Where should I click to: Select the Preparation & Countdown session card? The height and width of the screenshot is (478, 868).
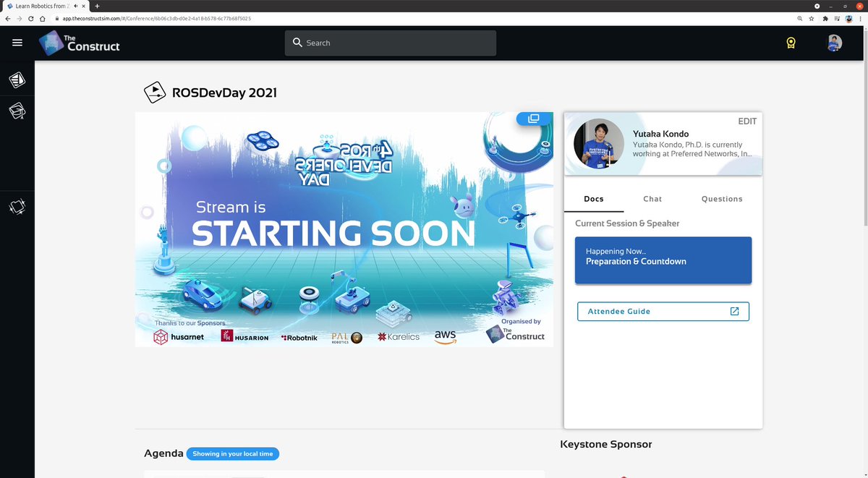[x=663, y=260]
